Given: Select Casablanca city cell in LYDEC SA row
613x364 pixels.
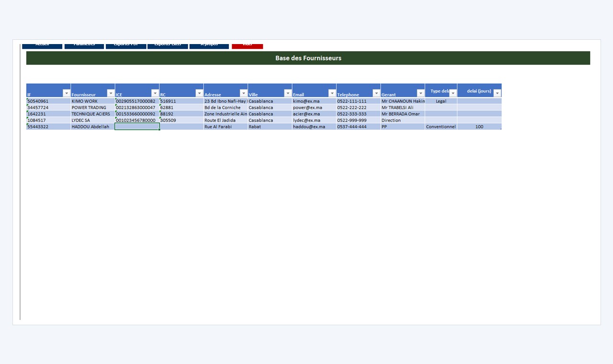Looking at the screenshot, I should click(270, 120).
